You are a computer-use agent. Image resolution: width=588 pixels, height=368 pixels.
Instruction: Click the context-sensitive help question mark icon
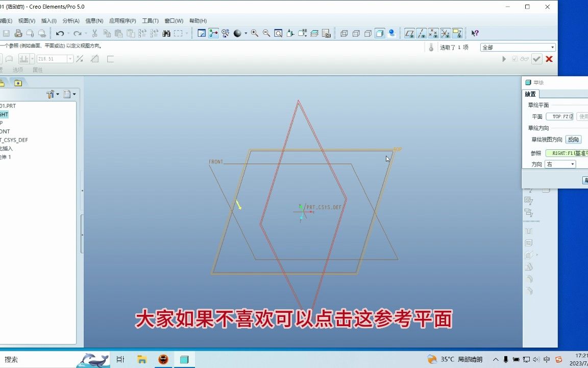coord(474,33)
